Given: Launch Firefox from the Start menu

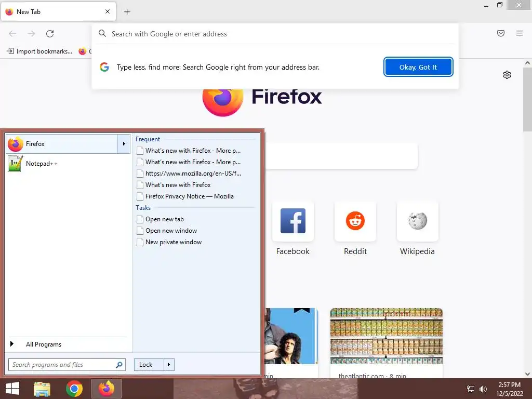Looking at the screenshot, I should pyautogui.click(x=62, y=144).
